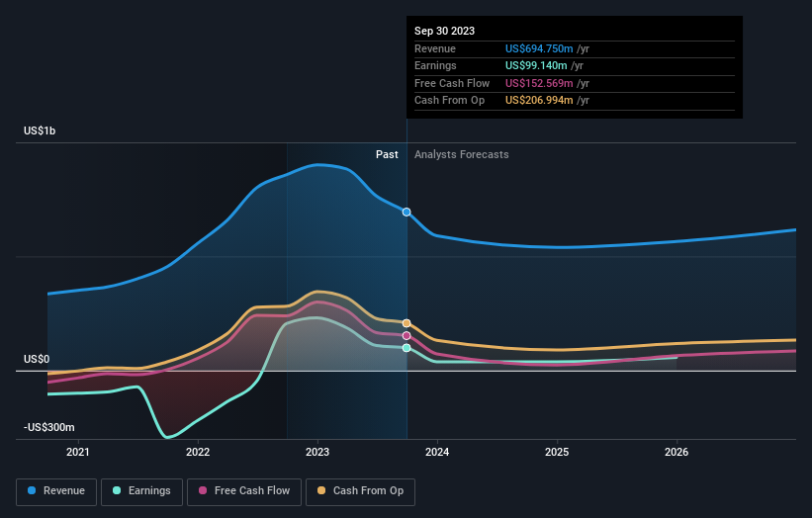Click the Analysts Forecasts label
The image size is (812, 518).
pos(462,155)
